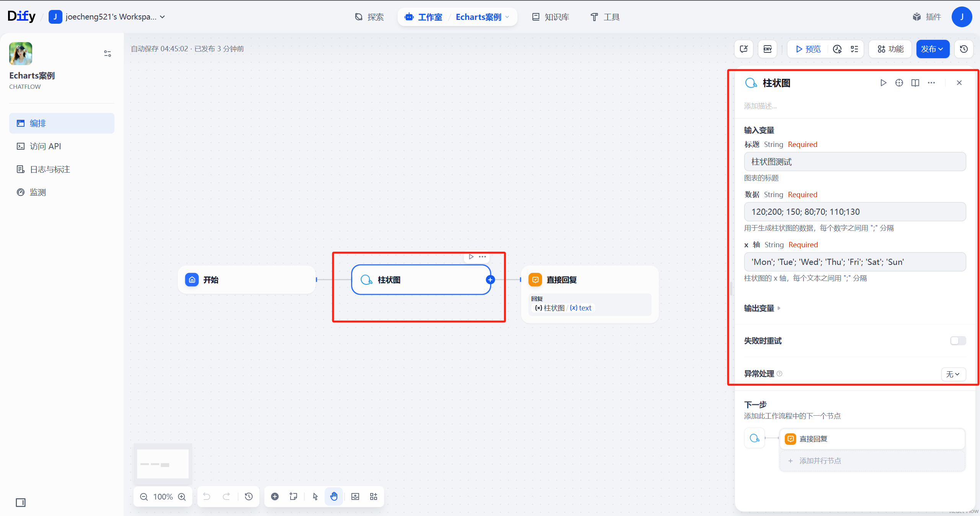
Task: Click the 预览 button
Action: 808,49
